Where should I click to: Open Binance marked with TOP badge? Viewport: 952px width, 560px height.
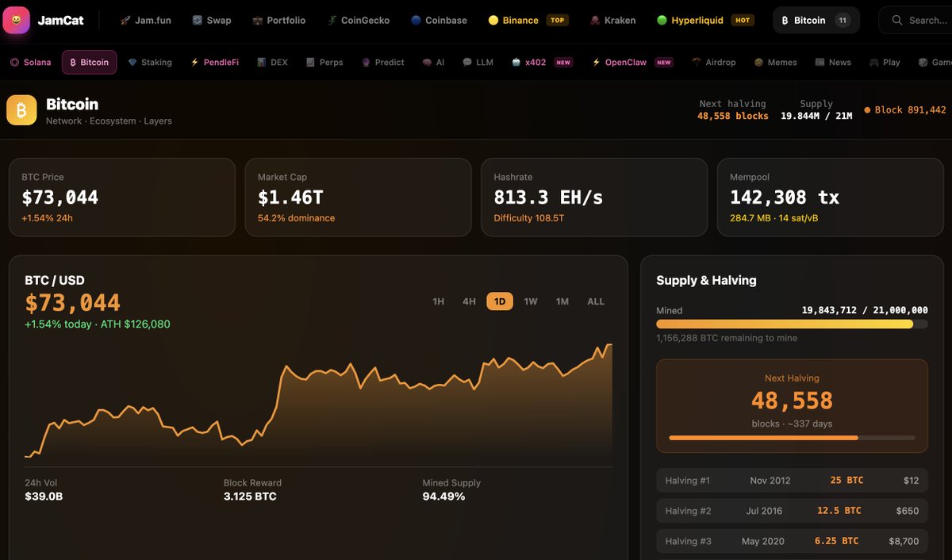coord(528,20)
